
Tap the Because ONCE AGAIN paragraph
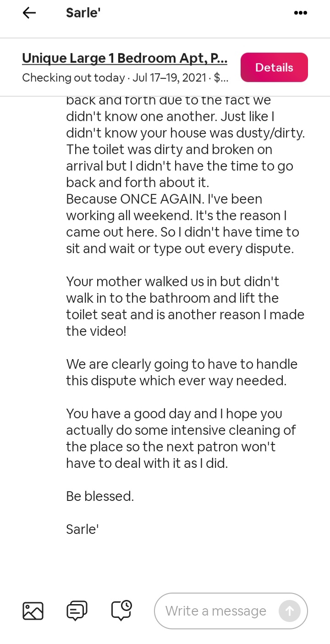[x=182, y=224]
